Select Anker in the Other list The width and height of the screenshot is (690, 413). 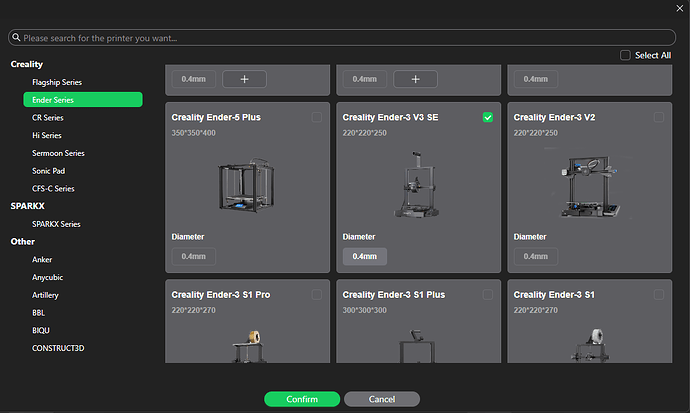pos(42,259)
